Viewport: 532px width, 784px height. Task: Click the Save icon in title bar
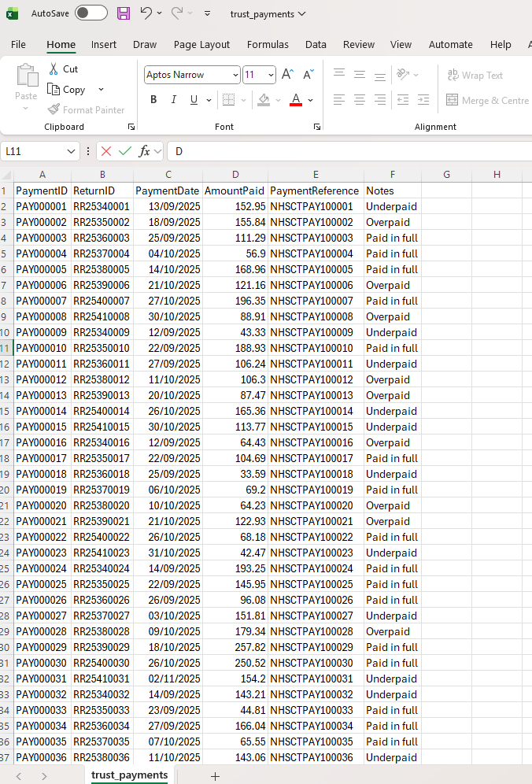[x=124, y=13]
